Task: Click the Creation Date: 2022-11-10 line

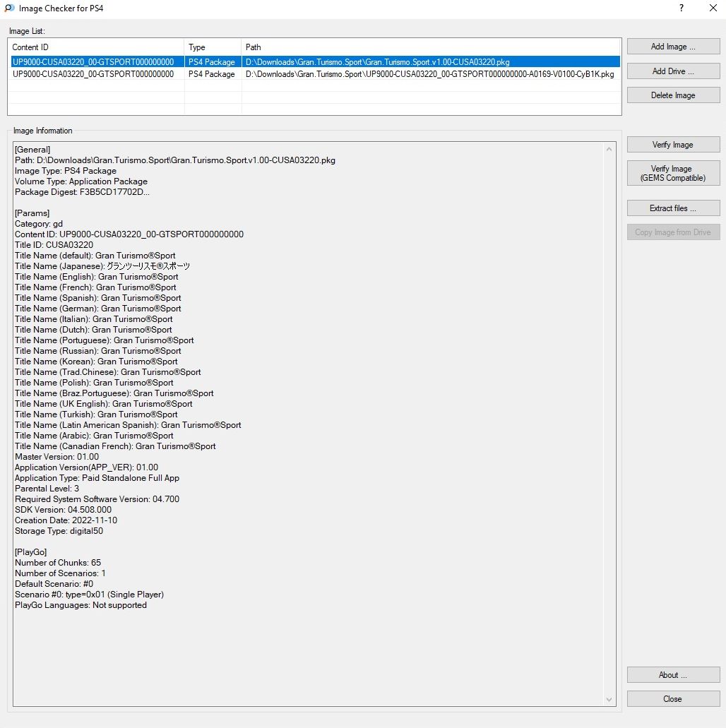Action: click(x=66, y=520)
